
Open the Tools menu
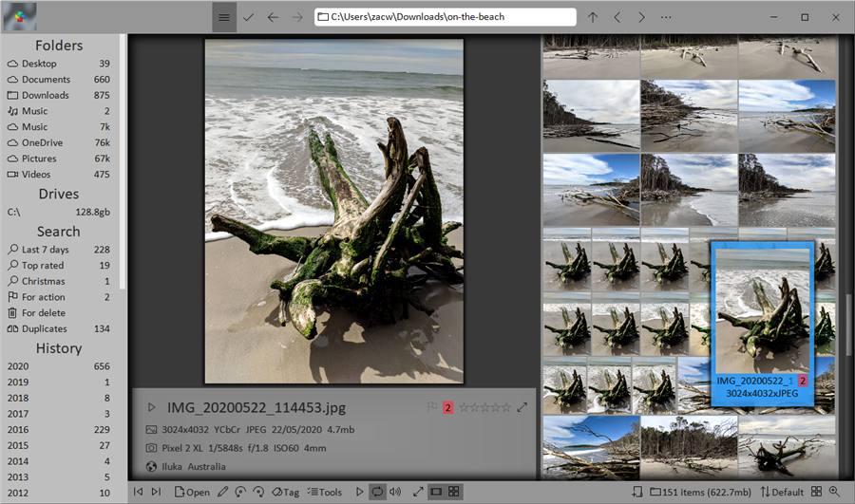click(x=325, y=492)
